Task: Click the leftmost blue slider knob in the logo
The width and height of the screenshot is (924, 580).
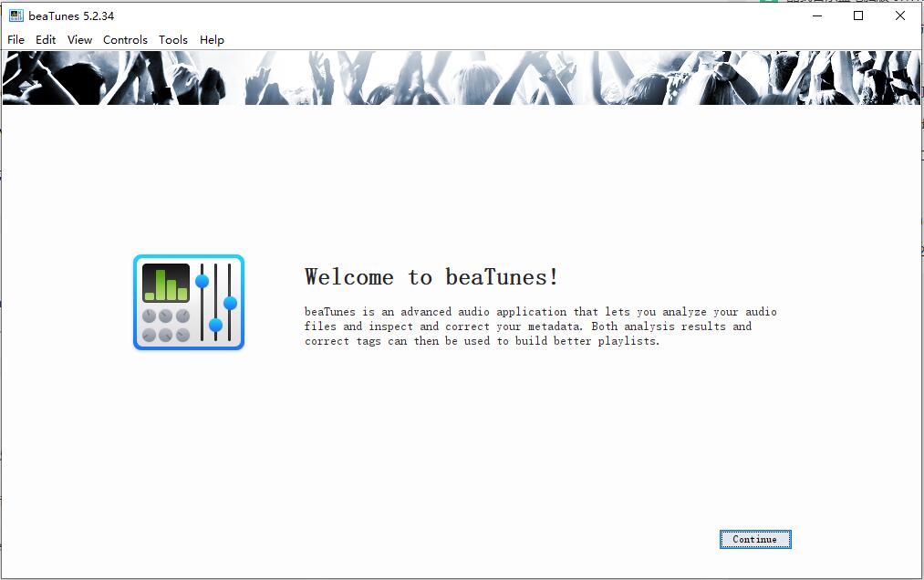Action: pyautogui.click(x=202, y=281)
